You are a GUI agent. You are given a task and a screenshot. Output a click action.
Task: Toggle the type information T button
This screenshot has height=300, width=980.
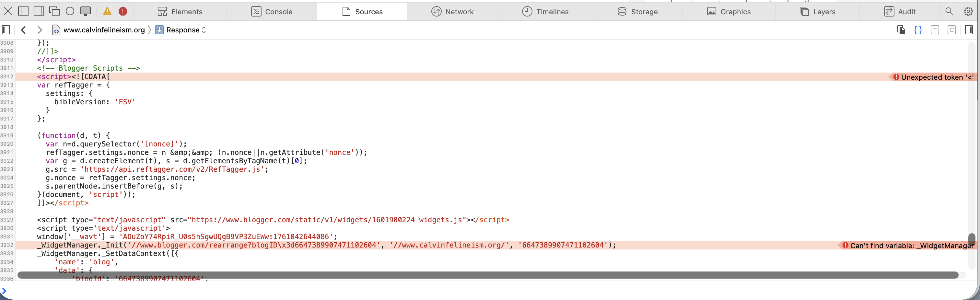click(935, 30)
